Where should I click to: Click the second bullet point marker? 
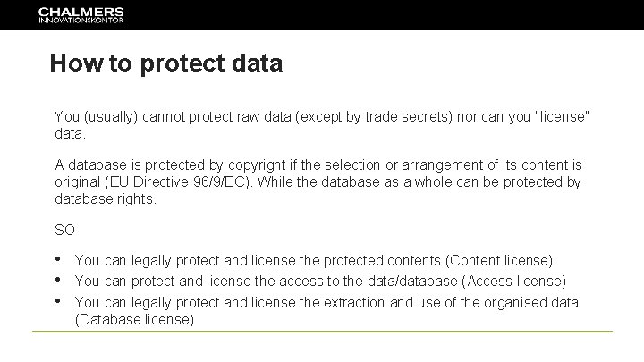coord(57,280)
